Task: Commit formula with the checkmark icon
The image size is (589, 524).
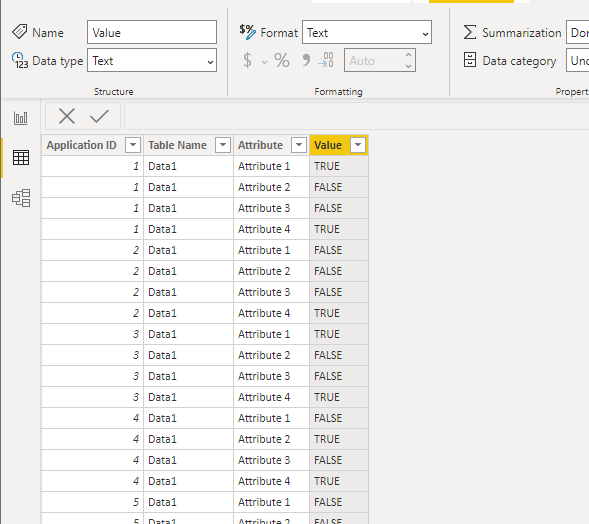Action: [100, 116]
